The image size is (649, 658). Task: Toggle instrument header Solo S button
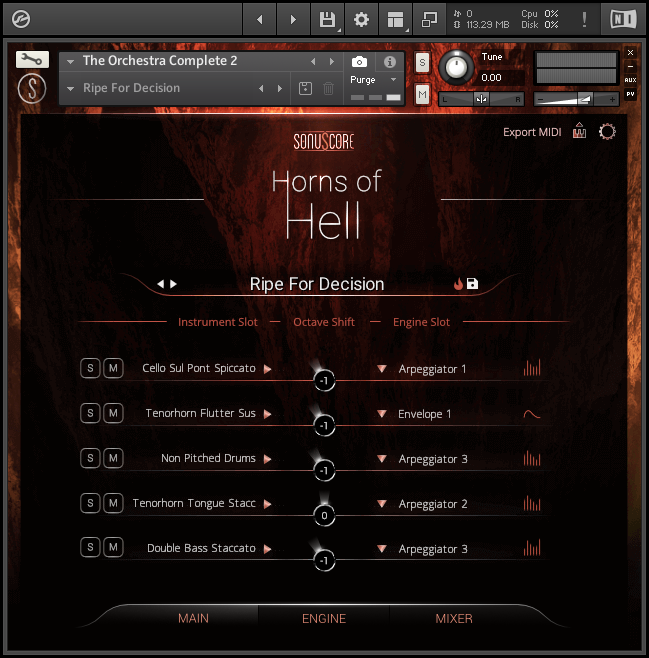422,63
